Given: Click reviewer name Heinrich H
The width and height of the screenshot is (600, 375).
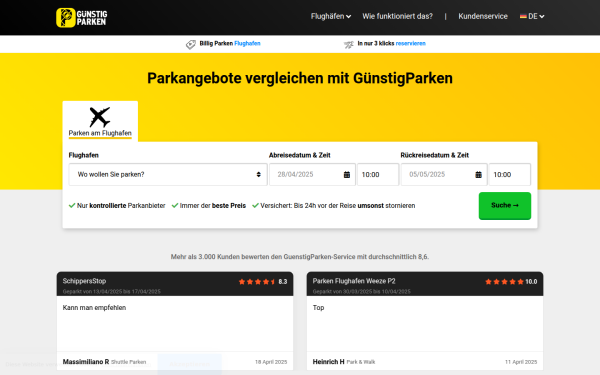Looking at the screenshot, I should (328, 362).
